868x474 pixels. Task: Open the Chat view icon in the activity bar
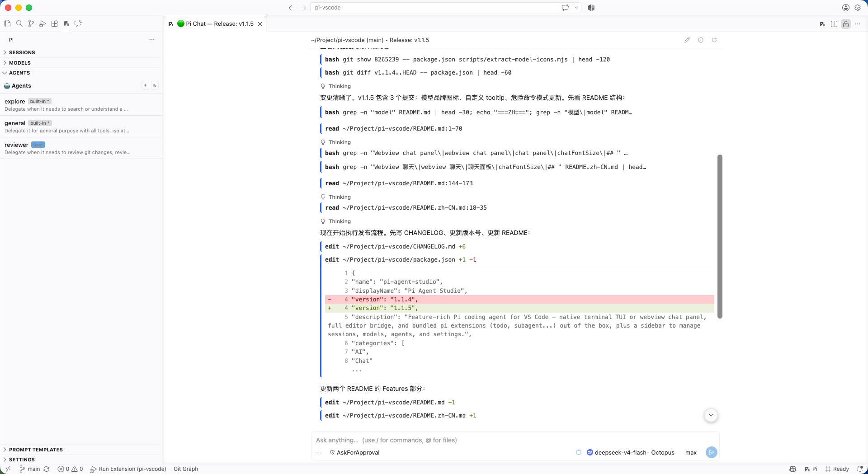point(78,23)
